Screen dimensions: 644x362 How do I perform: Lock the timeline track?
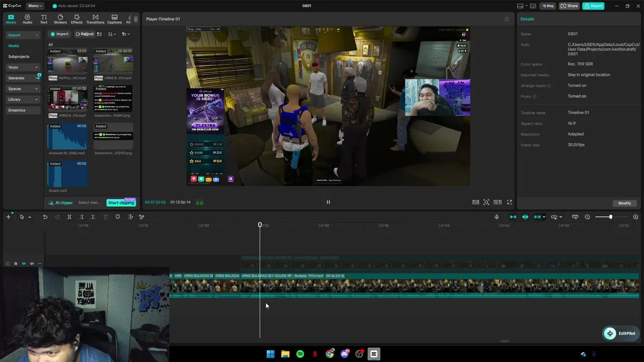tap(15, 263)
